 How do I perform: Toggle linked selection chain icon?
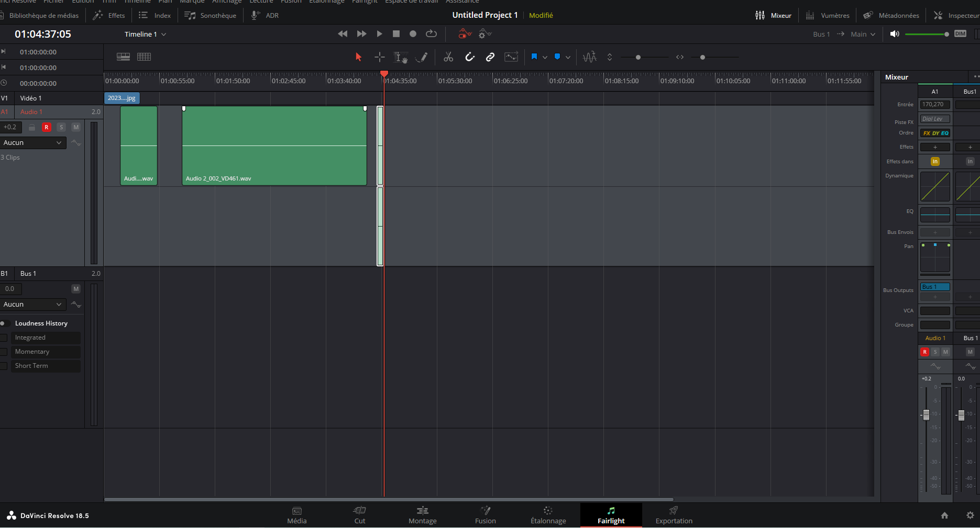(490, 57)
